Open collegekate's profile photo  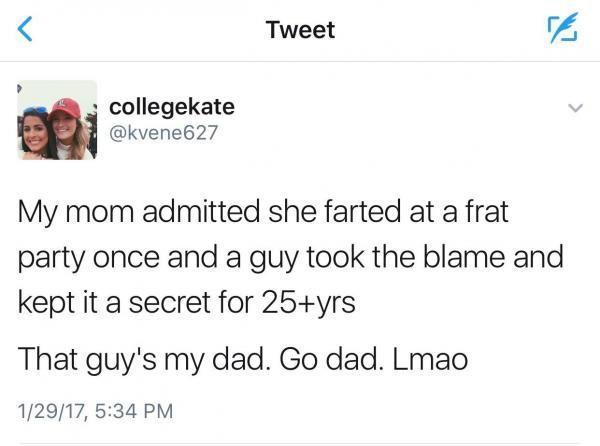(58, 120)
